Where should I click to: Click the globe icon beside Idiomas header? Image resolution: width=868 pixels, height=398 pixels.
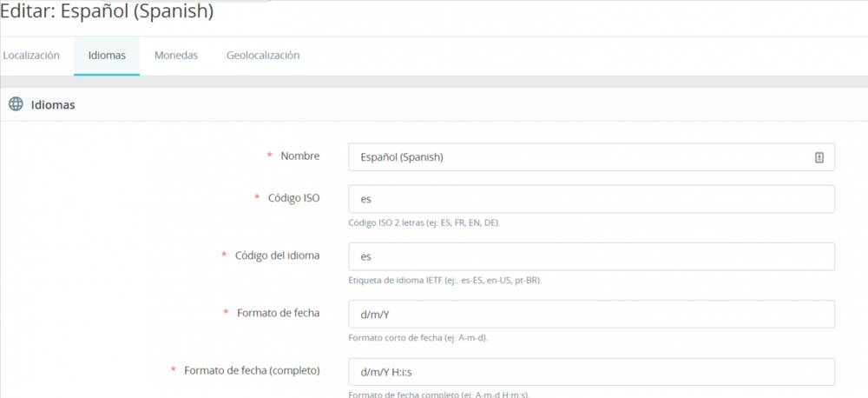[16, 104]
